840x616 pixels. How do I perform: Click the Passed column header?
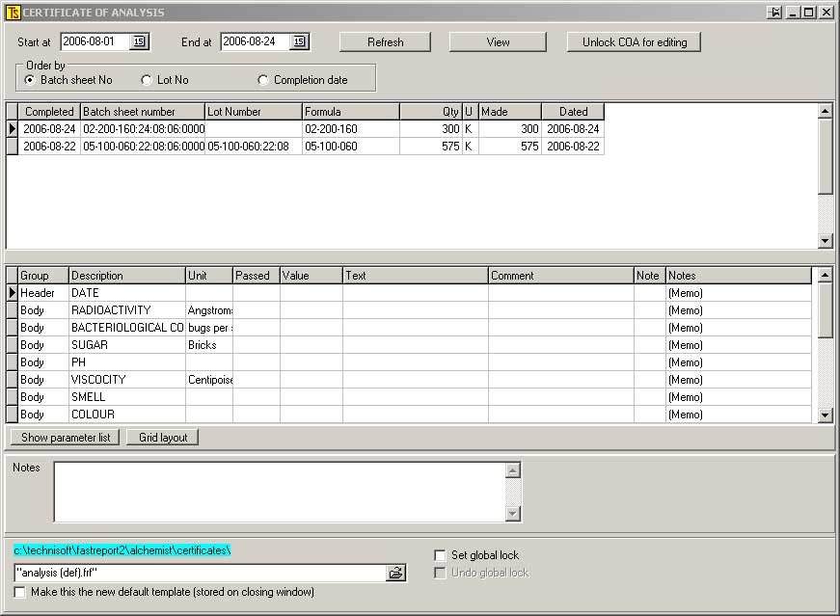pos(257,276)
